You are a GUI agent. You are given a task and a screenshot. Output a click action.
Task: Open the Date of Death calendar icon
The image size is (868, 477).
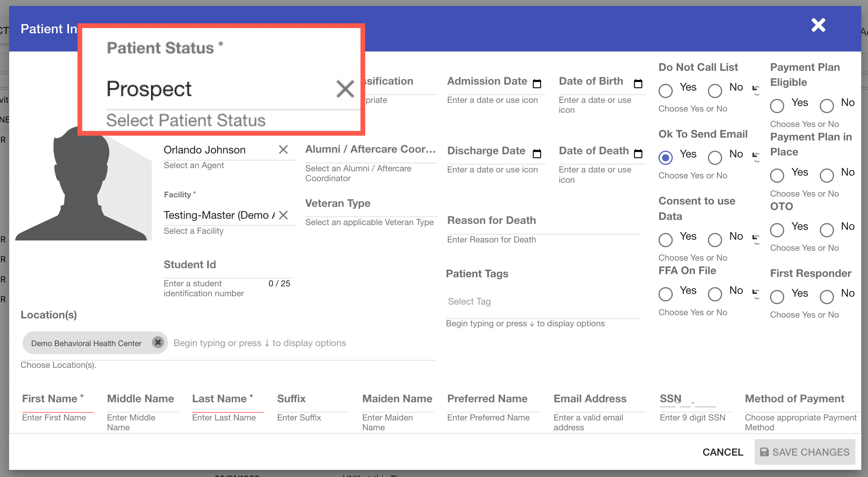638,153
